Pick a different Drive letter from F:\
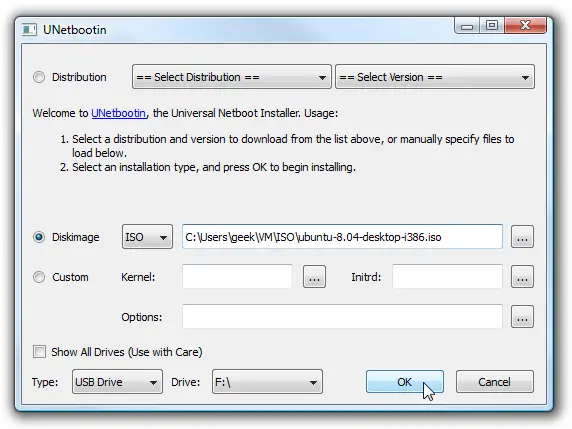The width and height of the screenshot is (572, 429). click(267, 382)
